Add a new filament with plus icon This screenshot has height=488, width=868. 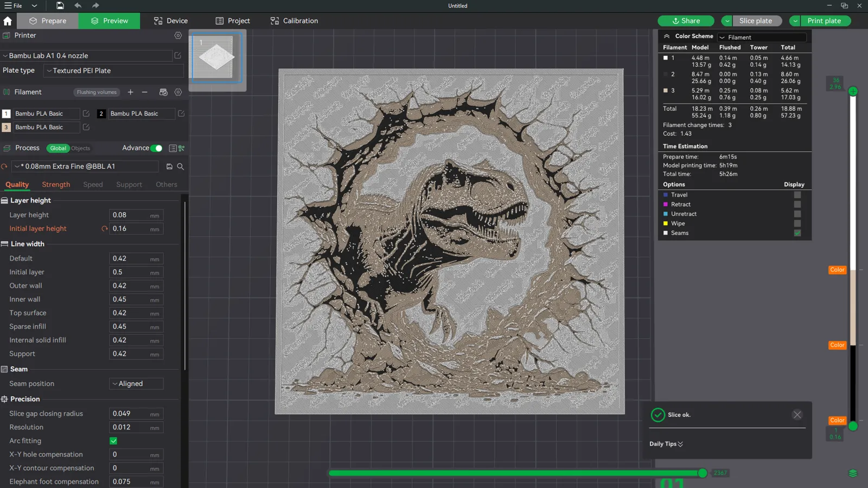(130, 92)
